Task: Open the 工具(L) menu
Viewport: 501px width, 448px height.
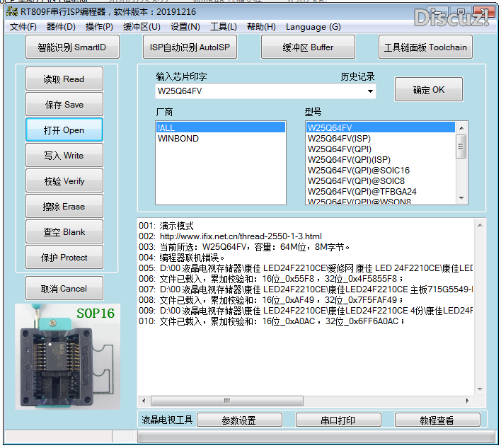Action: point(224,27)
